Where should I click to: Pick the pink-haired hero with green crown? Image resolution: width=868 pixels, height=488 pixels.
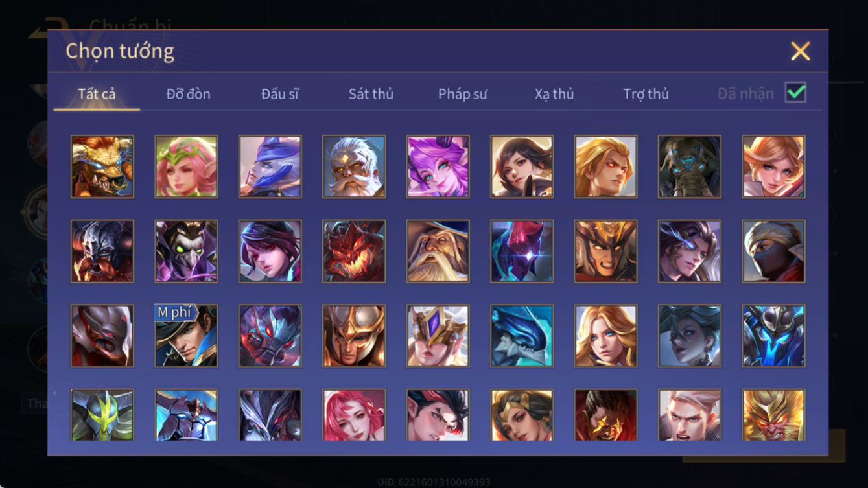click(186, 167)
